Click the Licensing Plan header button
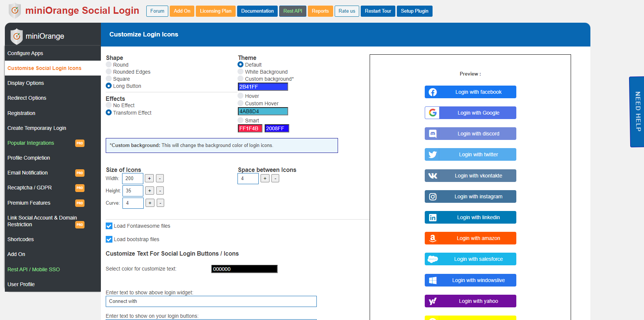This screenshot has height=320, width=644. point(216,11)
